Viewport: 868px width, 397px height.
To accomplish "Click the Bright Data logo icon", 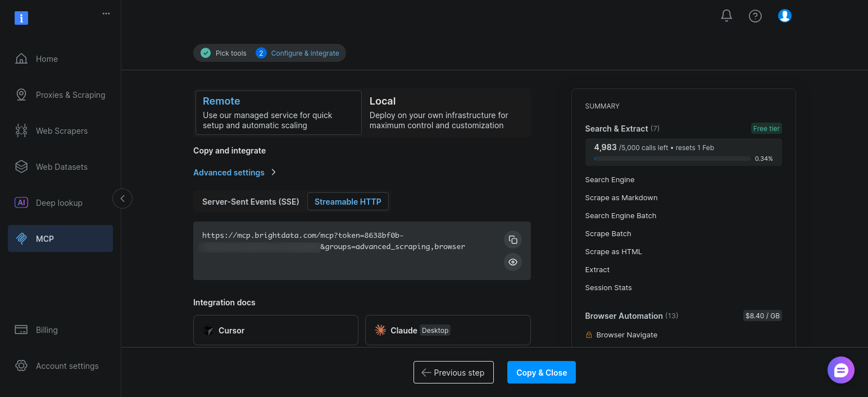I will click(21, 18).
